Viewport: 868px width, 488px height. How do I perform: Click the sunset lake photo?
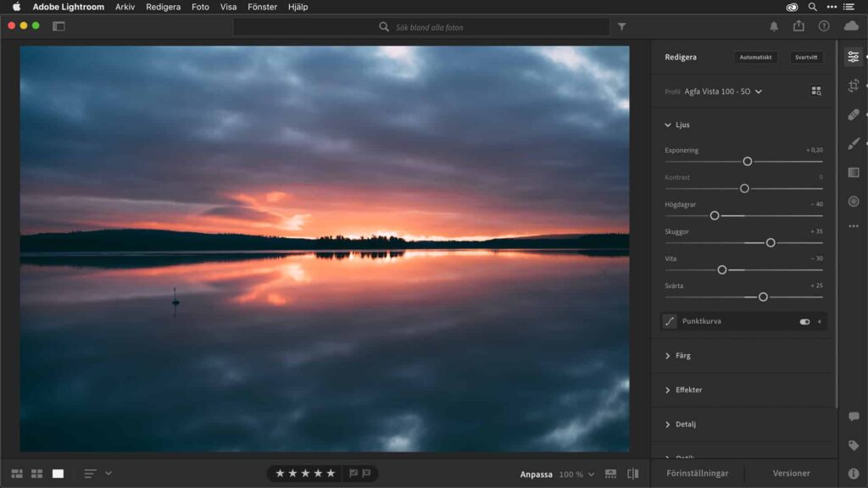click(x=325, y=248)
